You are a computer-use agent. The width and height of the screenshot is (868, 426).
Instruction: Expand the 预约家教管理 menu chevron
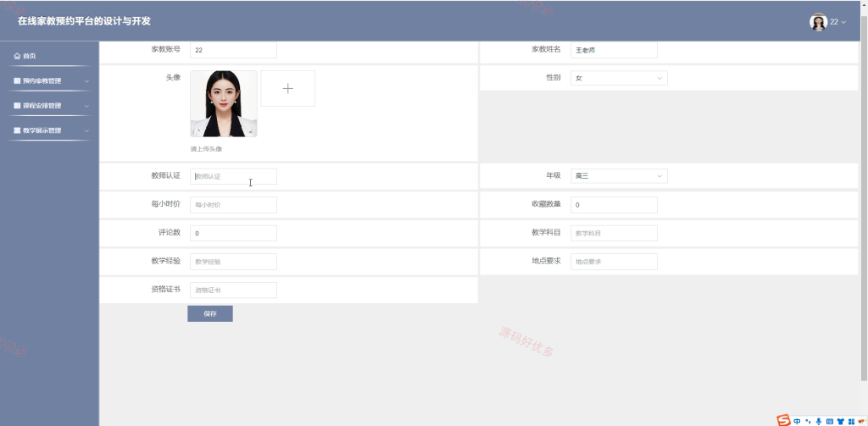coord(87,81)
